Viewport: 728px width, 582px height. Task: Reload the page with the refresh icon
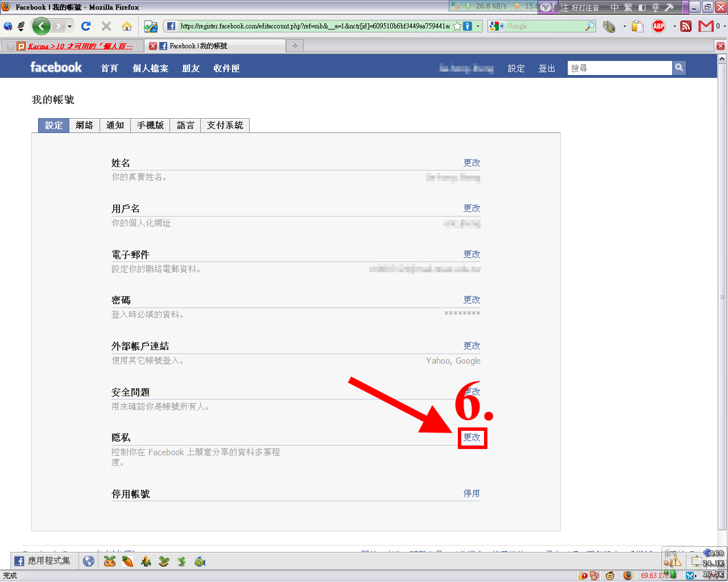pos(86,26)
